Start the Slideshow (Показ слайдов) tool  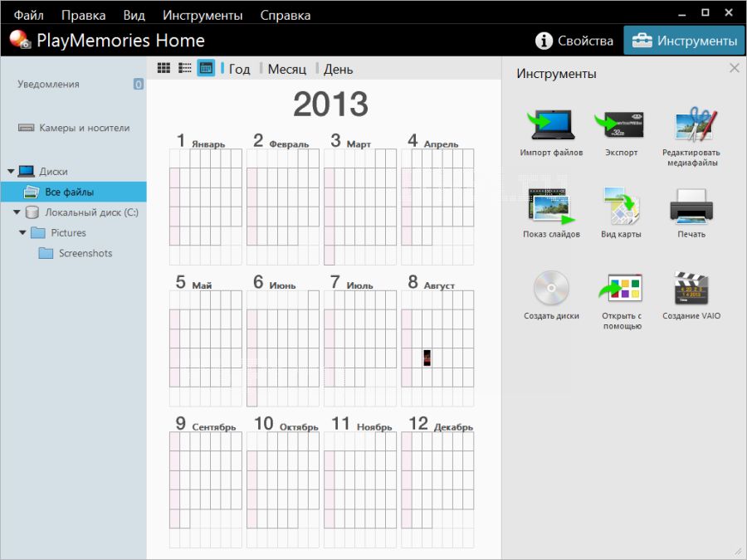point(551,207)
